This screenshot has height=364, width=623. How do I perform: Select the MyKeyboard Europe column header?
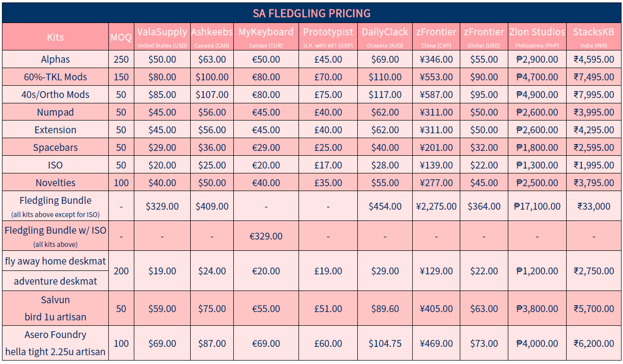(266, 37)
